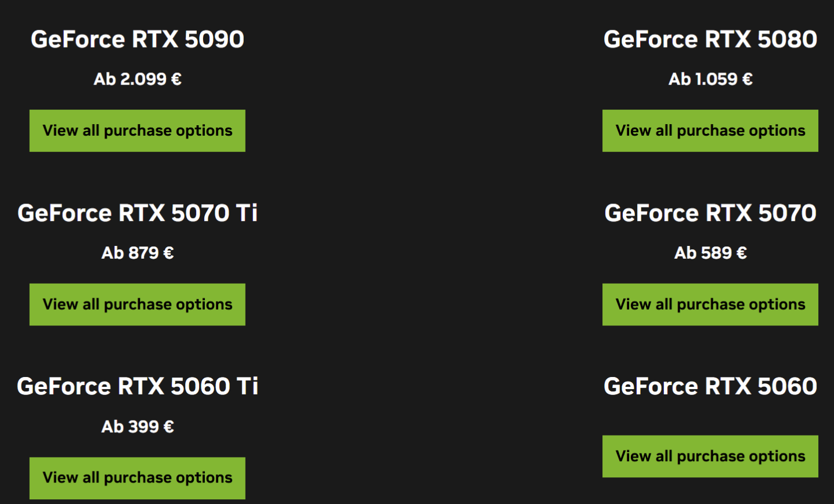Select the "Ab 879 €" price
834x504 pixels.
(138, 253)
